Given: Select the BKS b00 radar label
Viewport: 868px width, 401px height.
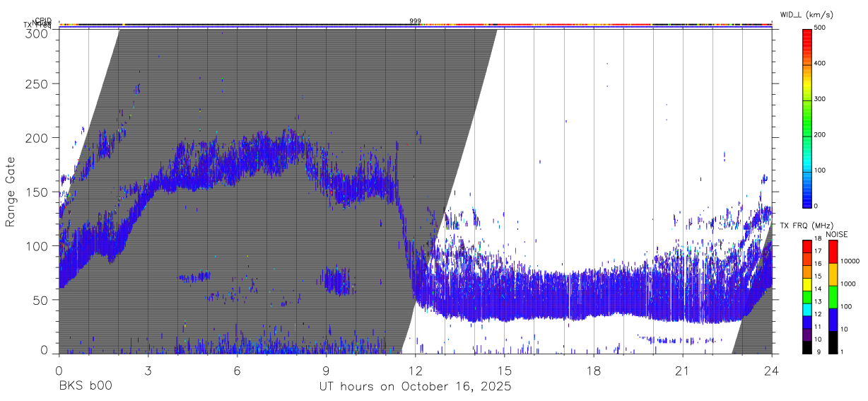Looking at the screenshot, I should click(x=85, y=387).
